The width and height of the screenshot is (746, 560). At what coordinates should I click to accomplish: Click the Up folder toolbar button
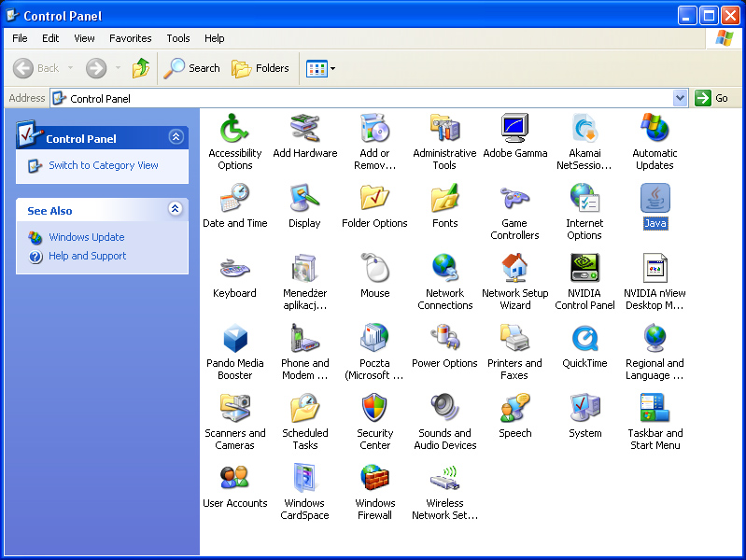[141, 68]
